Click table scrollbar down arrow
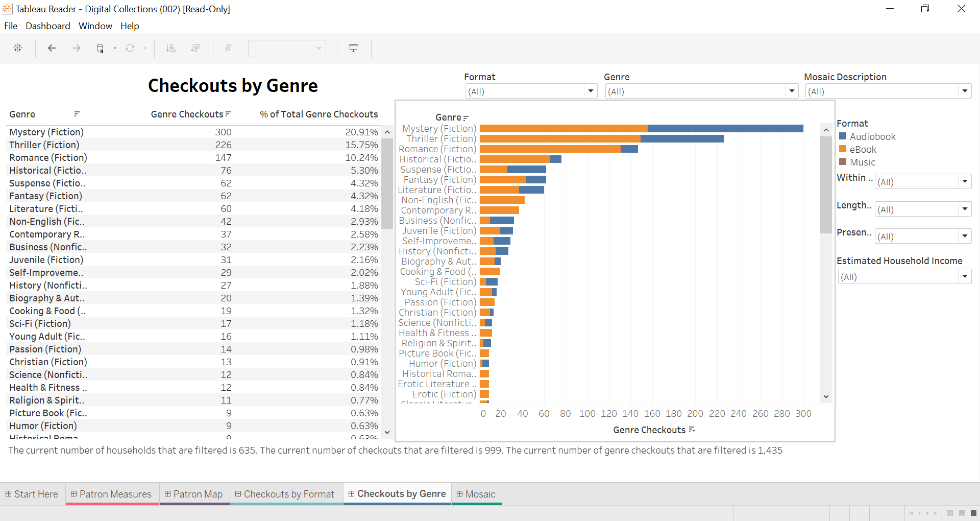The image size is (980, 521). (387, 433)
